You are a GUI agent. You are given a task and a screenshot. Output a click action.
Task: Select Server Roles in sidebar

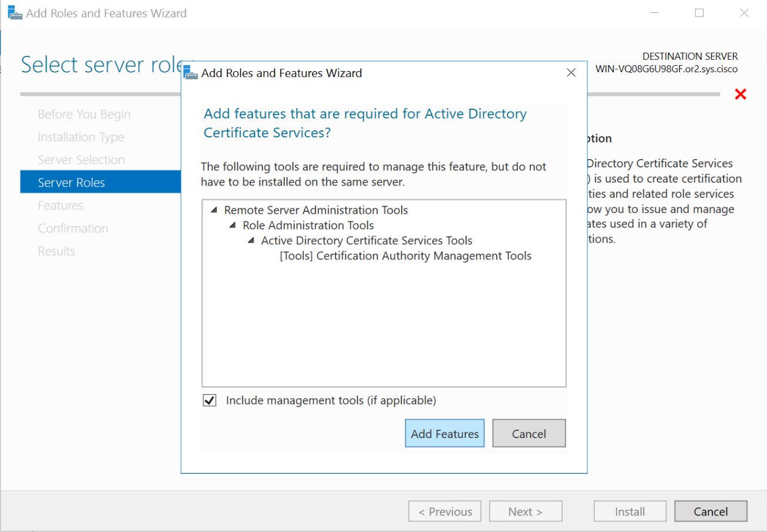click(71, 183)
